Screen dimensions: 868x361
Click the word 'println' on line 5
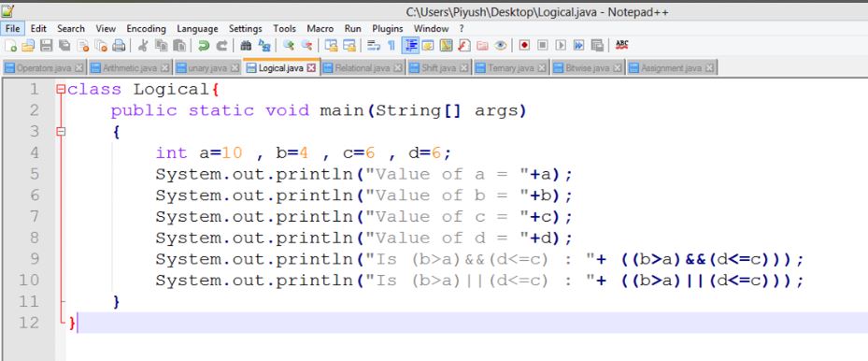(314, 175)
